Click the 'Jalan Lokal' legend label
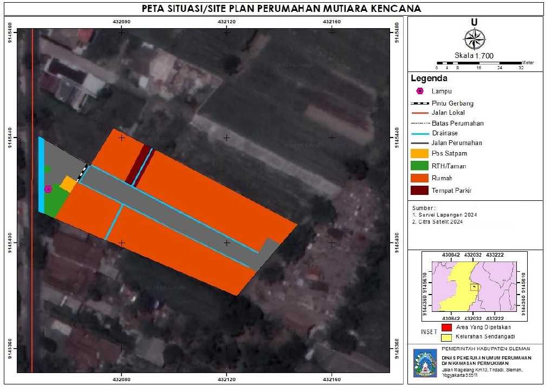Image resolution: width=551 pixels, height=392 pixels. point(449,113)
